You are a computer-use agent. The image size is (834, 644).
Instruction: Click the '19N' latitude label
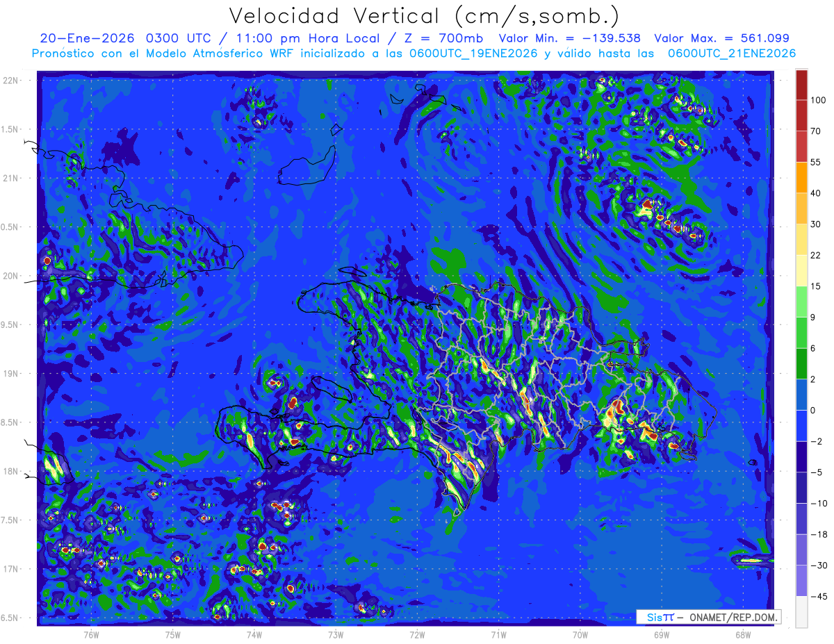point(12,373)
